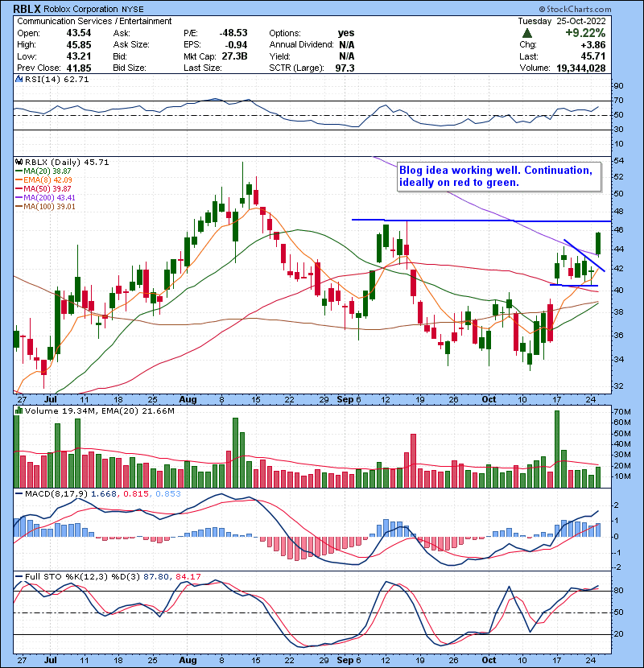Click the latest green candlestick near 46

(598, 243)
